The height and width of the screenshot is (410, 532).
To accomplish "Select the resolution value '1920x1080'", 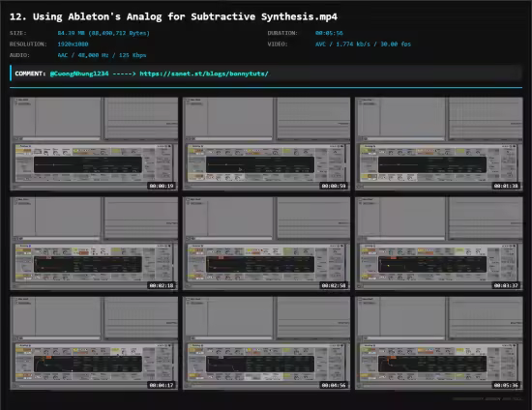I will (x=73, y=44).
